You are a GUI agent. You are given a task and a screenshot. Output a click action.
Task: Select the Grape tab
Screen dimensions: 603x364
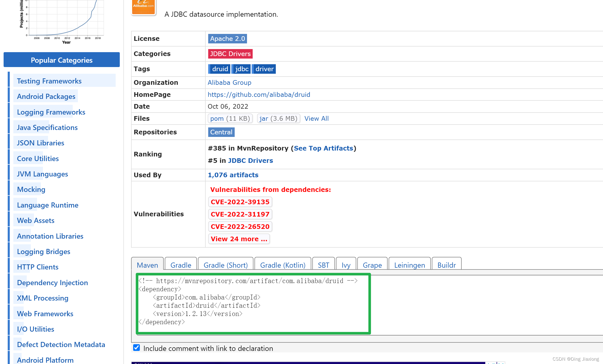(372, 265)
